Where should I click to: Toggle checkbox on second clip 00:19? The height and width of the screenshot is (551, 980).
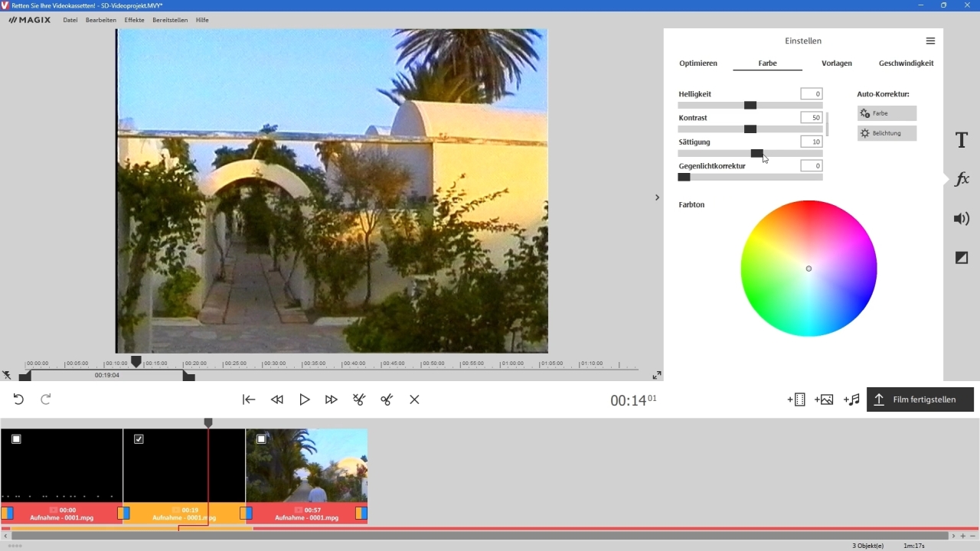click(139, 439)
